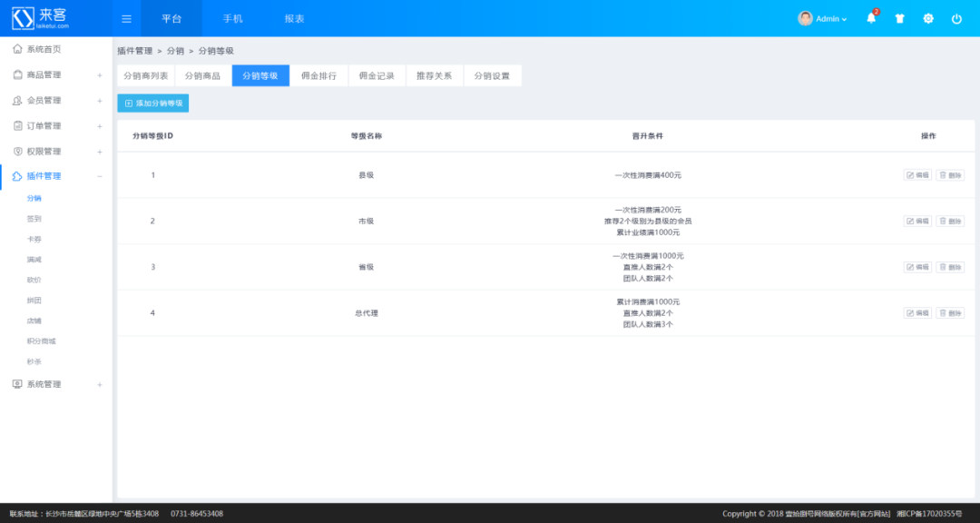
Task: Edit the 县级 level row
Action: click(917, 175)
